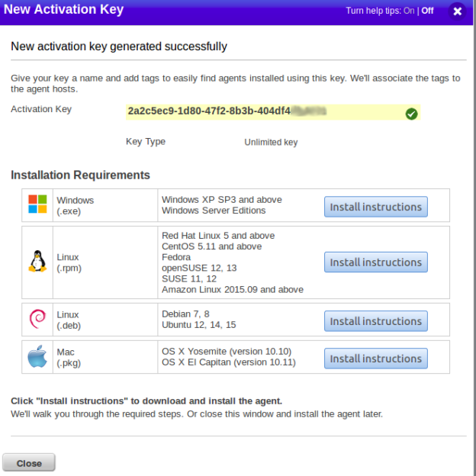
Task: Open Install instructions for Linux (.rpm)
Action: coord(376,262)
